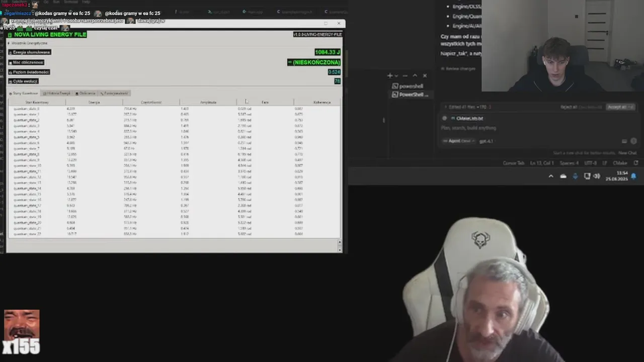Click Spaces: 4 in the status bar
The width and height of the screenshot is (644, 362).
pyautogui.click(x=569, y=163)
